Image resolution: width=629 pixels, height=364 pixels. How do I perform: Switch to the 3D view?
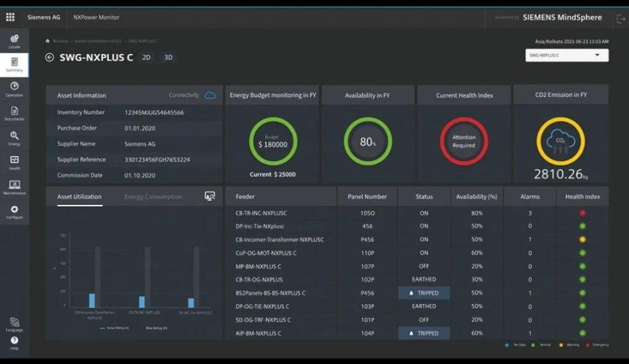coord(168,57)
